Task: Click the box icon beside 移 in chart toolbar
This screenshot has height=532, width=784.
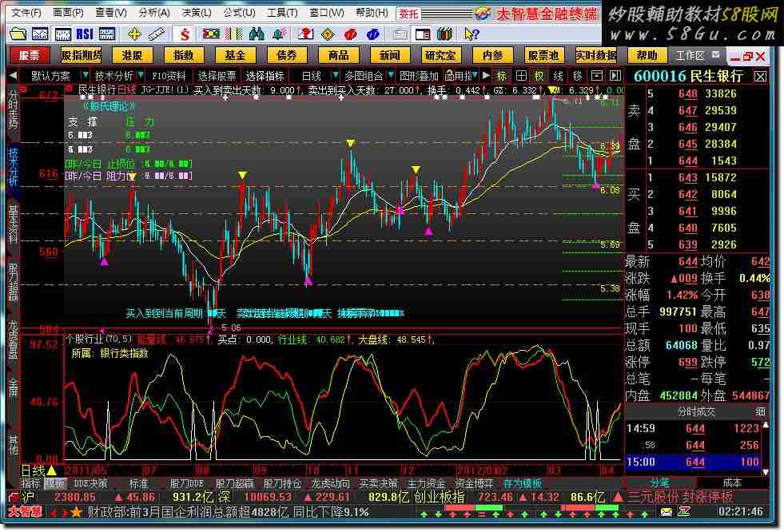Action: (x=596, y=76)
